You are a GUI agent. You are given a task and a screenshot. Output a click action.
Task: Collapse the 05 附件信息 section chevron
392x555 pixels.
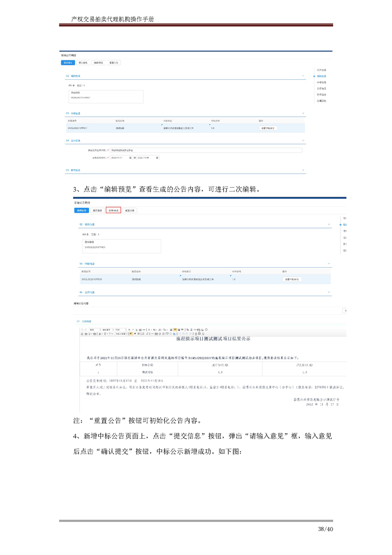coord(304,170)
